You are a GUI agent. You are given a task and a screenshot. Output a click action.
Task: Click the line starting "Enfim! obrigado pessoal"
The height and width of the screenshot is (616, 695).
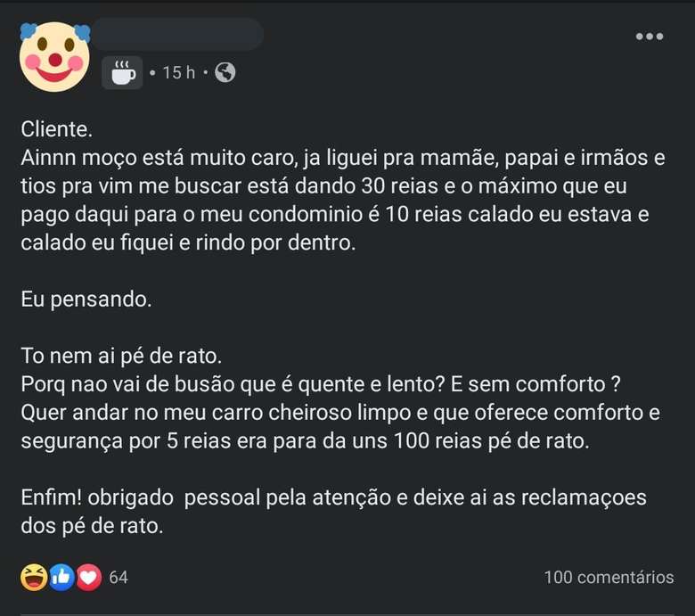[333, 497]
